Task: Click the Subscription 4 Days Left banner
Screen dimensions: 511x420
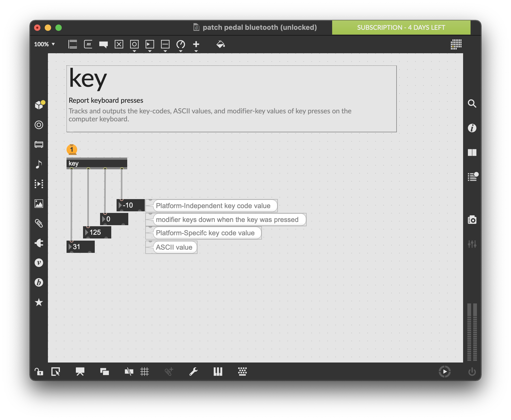Action: coord(401,27)
